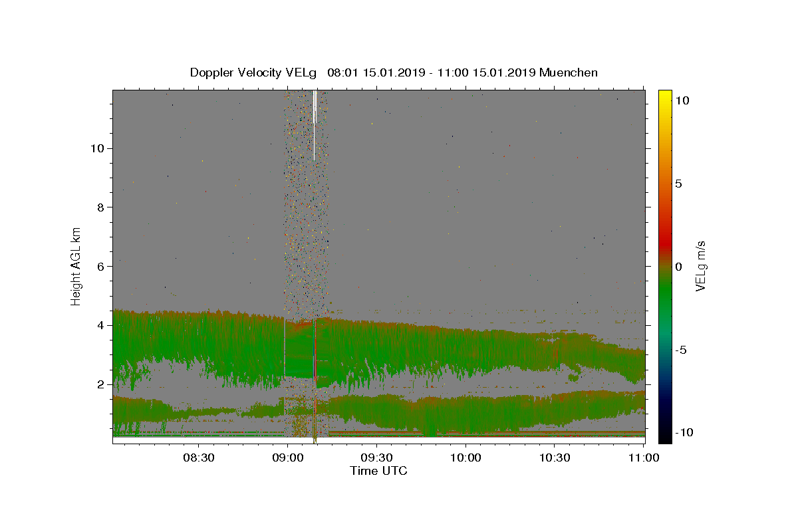Screen dimensions: 798x532
Task: Click the 2 km height tick label
Action: click(100, 384)
